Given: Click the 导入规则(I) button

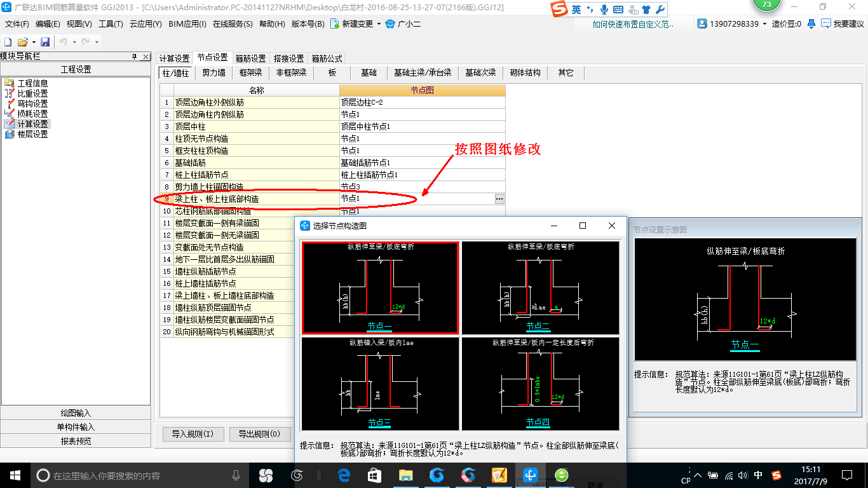Looking at the screenshot, I should [x=193, y=435].
